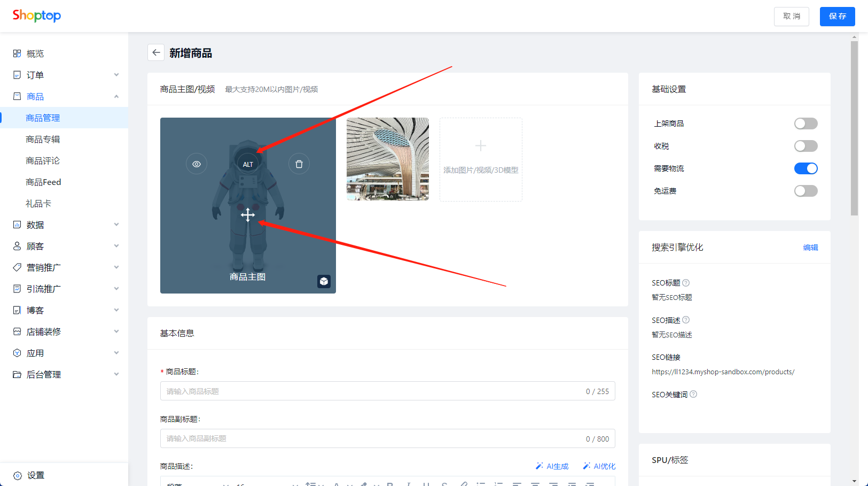Click the 3D cube badge on main image

324,281
